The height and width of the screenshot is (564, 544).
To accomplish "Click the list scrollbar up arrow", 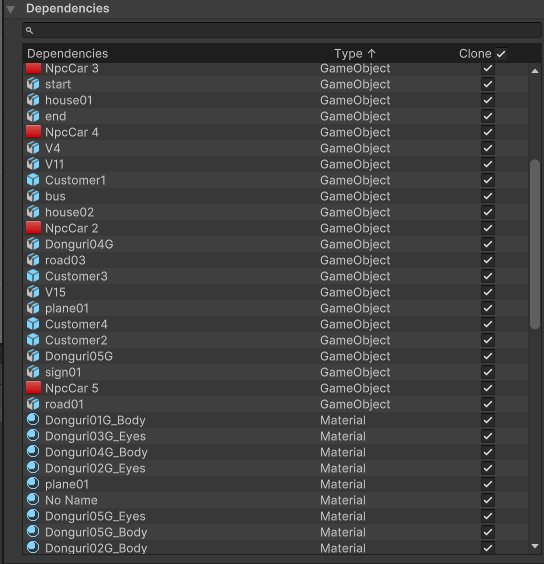I will [x=535, y=71].
